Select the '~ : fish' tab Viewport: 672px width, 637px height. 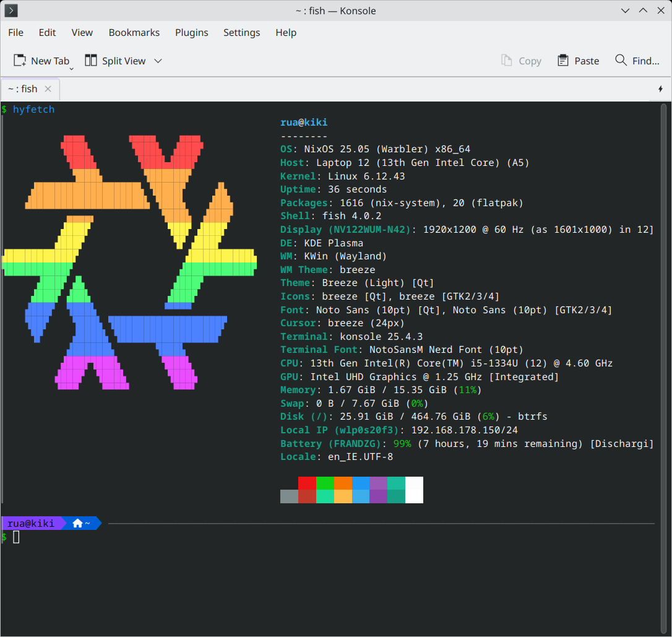[23, 89]
